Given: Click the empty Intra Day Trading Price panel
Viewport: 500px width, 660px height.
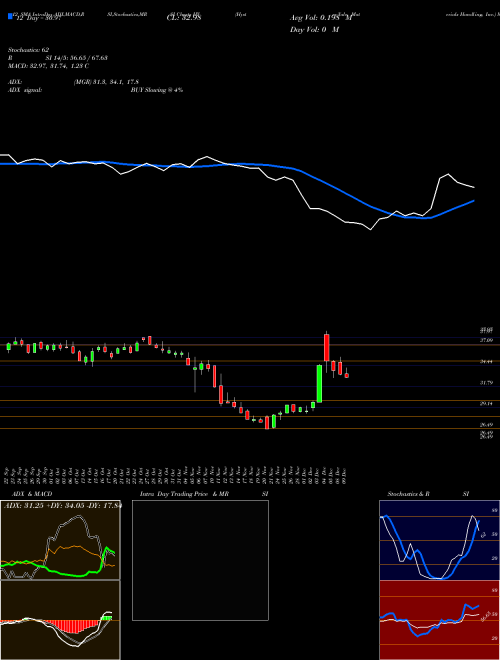Looking at the screenshot, I should (x=200, y=560).
